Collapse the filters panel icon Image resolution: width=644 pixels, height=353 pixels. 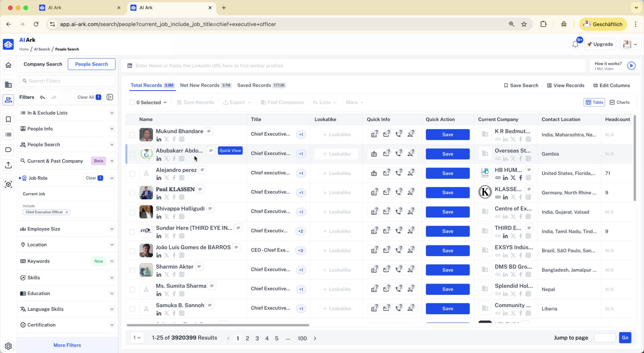pos(110,97)
